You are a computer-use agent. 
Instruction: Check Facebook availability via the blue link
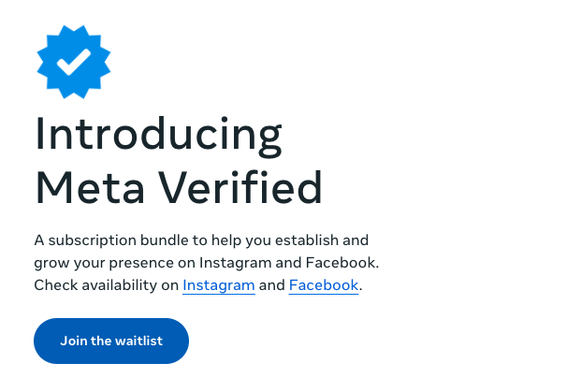tap(324, 285)
